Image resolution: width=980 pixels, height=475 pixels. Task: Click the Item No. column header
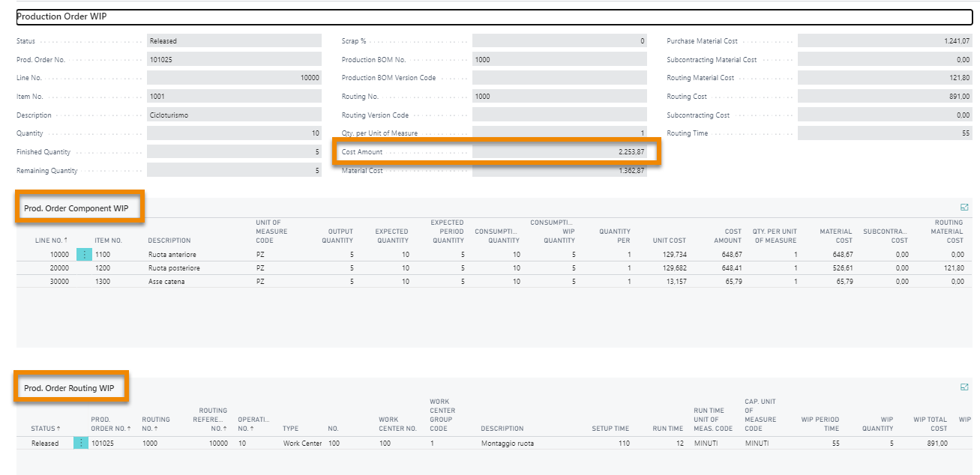coord(108,240)
